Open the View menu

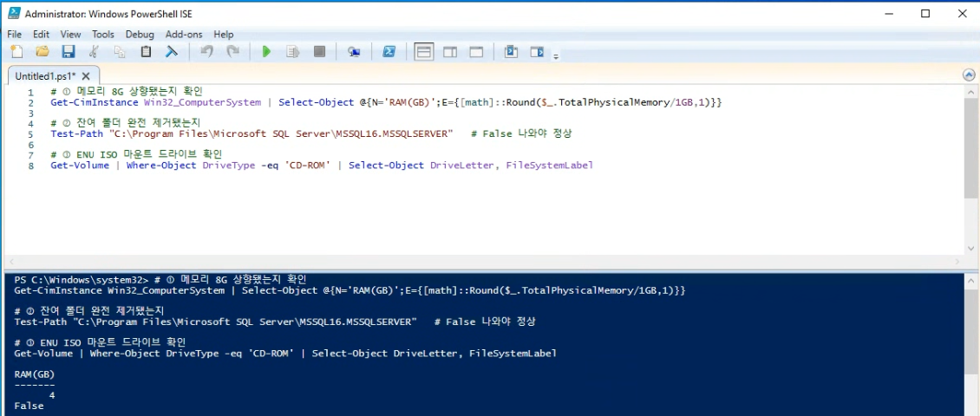point(70,35)
